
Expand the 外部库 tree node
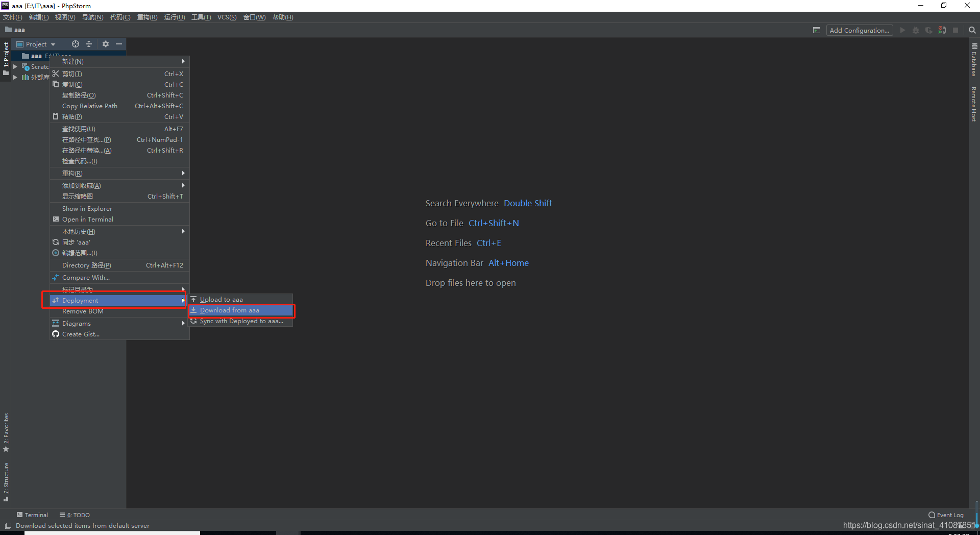pyautogui.click(x=15, y=78)
